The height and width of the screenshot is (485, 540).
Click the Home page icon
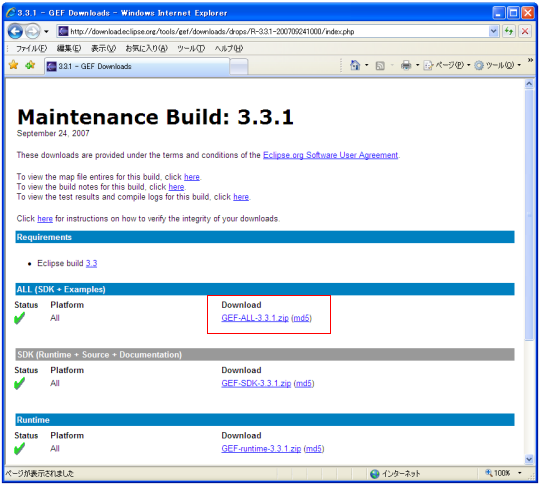click(x=355, y=65)
